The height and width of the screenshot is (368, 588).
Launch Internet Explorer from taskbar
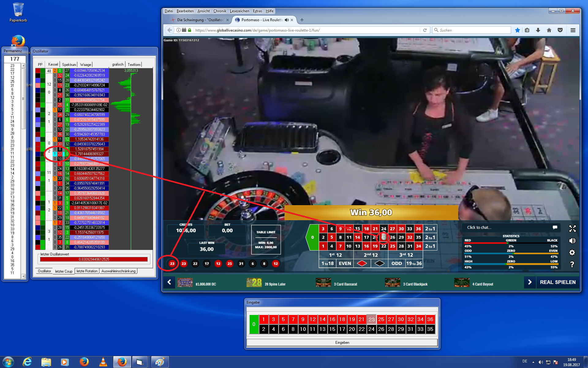point(27,362)
